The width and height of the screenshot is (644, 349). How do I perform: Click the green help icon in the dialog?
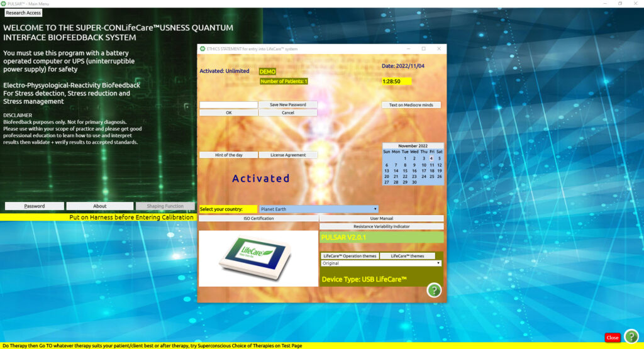point(434,290)
